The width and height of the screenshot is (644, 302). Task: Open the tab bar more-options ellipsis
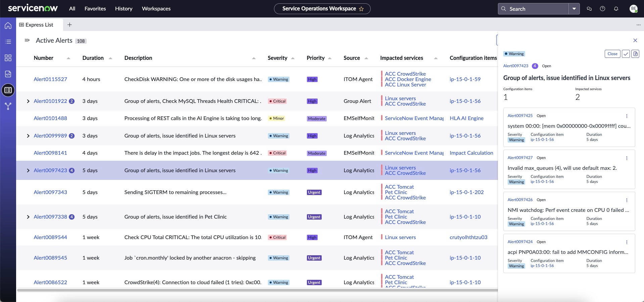[x=638, y=25]
